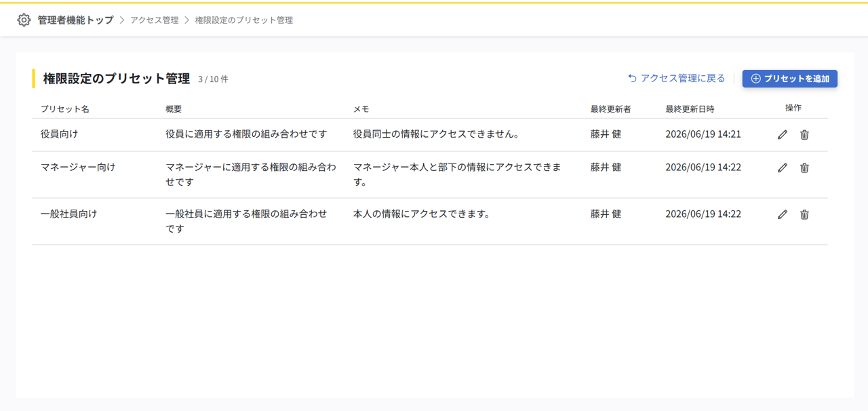Edit the 役員向け preset with pencil icon

click(x=783, y=134)
